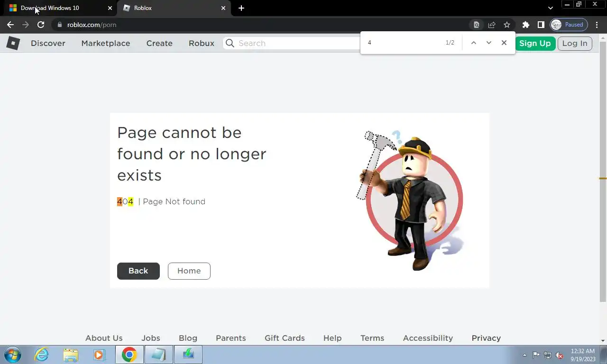Open the Robux menu item
The width and height of the screenshot is (607, 364).
tap(202, 43)
